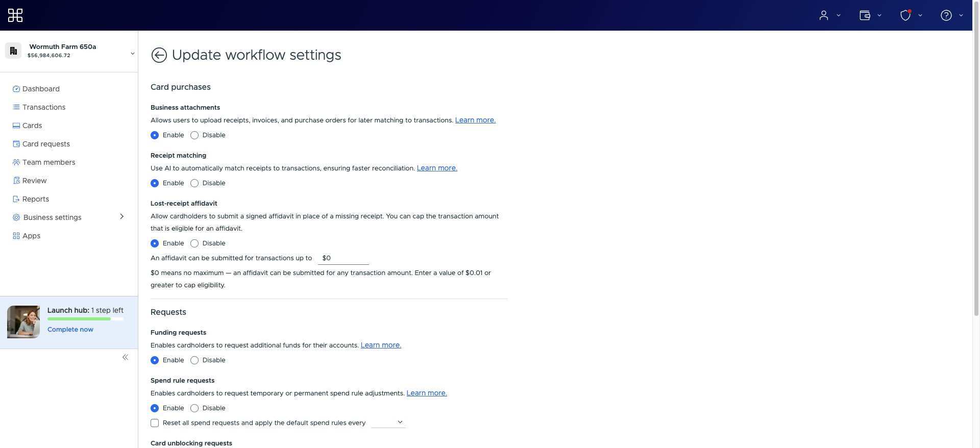The height and width of the screenshot is (448, 980).
Task: Click Learn more for Spend rule requests
Action: (427, 393)
